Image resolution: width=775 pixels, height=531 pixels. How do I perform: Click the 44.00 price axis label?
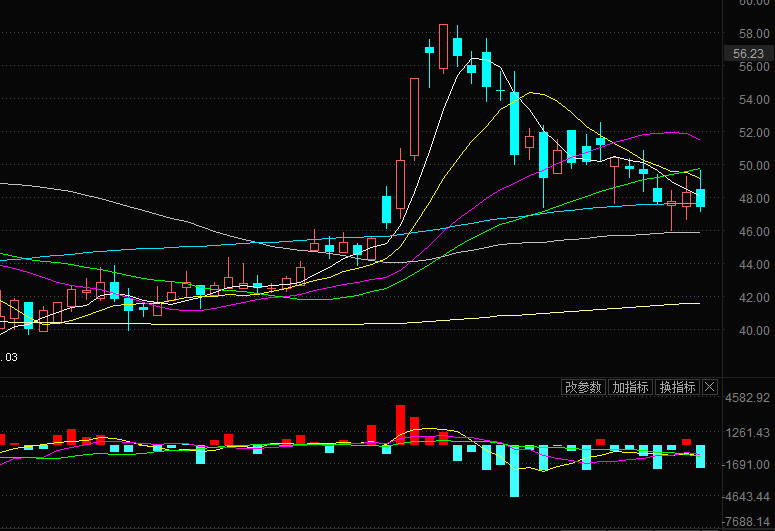pos(754,265)
